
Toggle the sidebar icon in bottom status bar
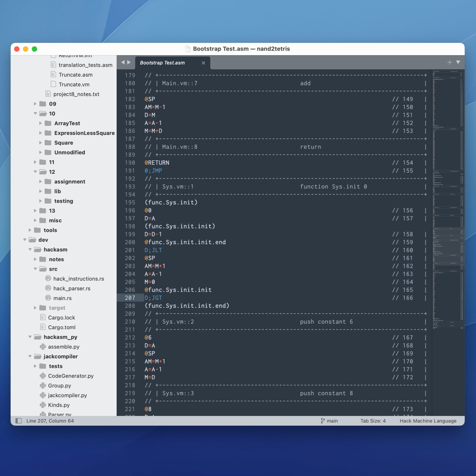[x=19, y=420]
